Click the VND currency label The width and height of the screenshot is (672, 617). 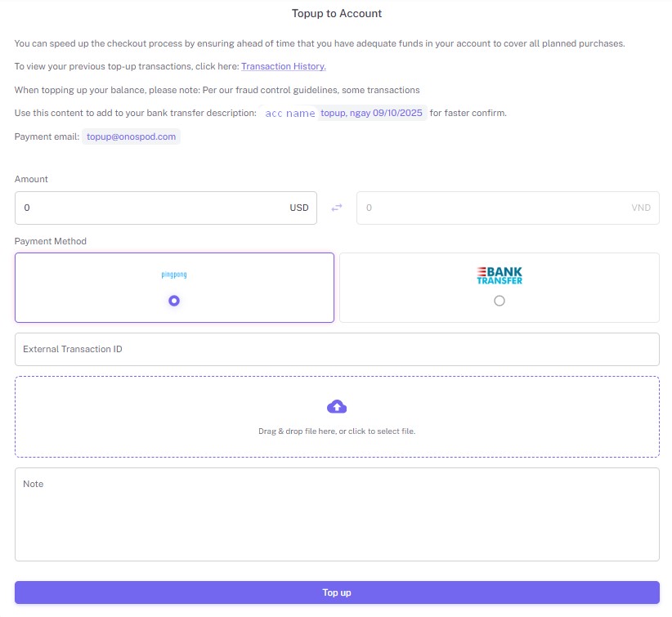pos(641,208)
